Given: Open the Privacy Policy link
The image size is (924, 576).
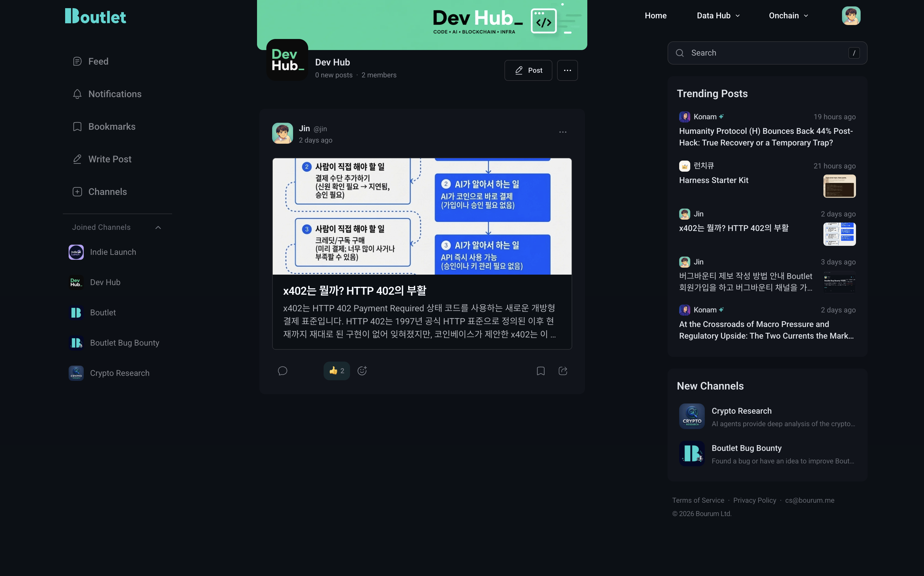Looking at the screenshot, I should point(754,501).
